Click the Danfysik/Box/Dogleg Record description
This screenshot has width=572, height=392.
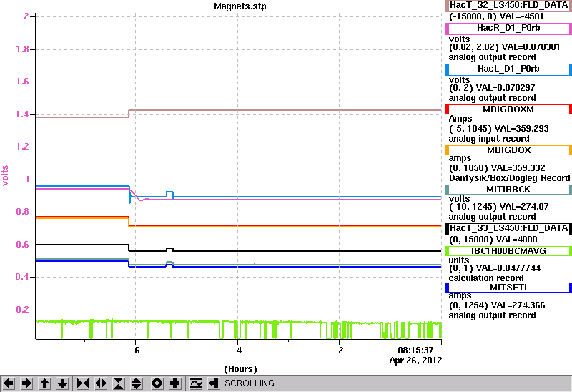509,178
